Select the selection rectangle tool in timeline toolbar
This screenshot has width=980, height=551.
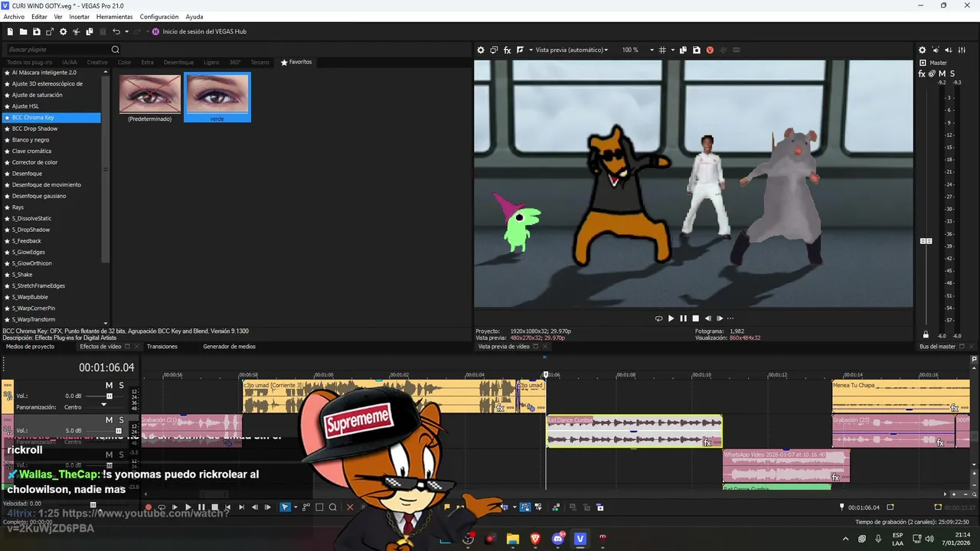(x=319, y=507)
